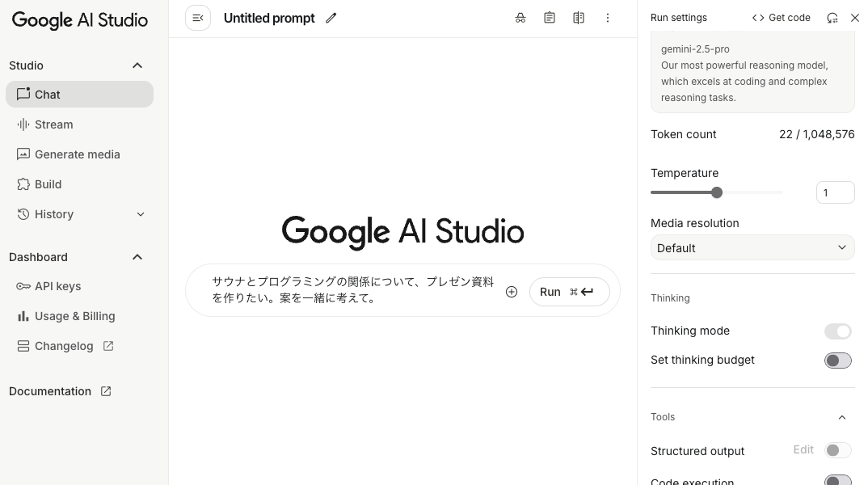Open Generate media from sidebar

(77, 154)
